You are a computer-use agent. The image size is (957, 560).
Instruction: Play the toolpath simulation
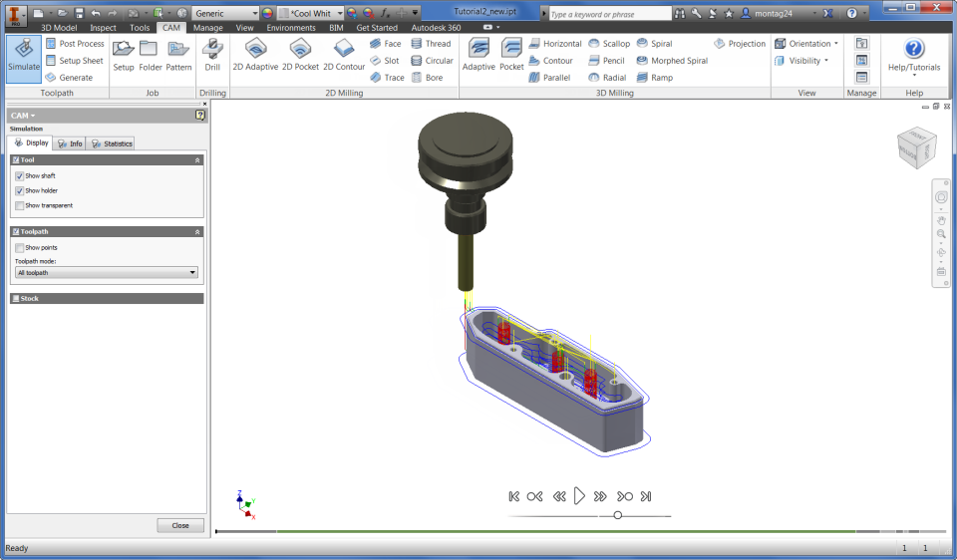[x=579, y=496]
